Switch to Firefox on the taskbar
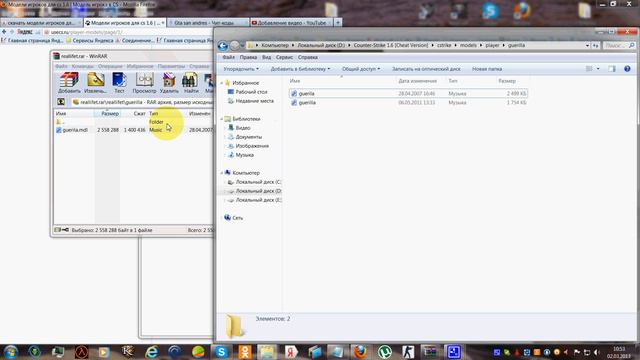 click(360, 352)
